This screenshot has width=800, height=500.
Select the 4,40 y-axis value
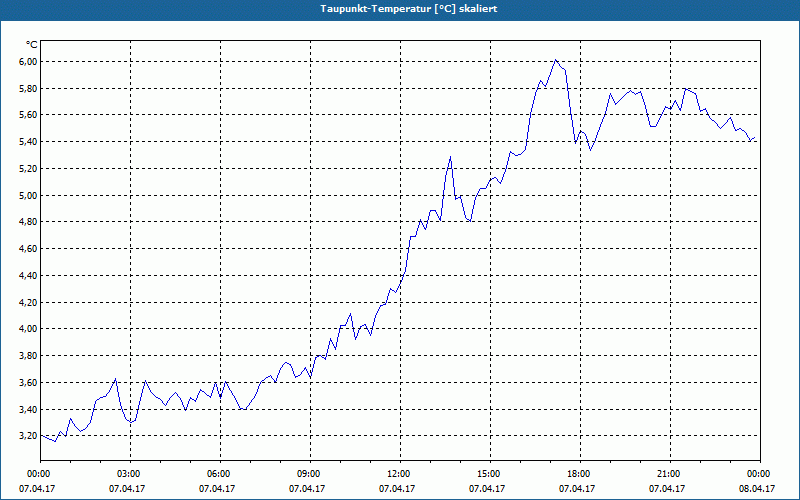click(x=28, y=275)
